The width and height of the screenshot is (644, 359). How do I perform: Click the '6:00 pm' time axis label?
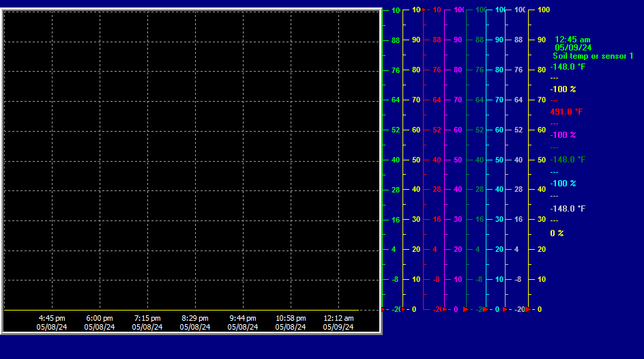100,318
